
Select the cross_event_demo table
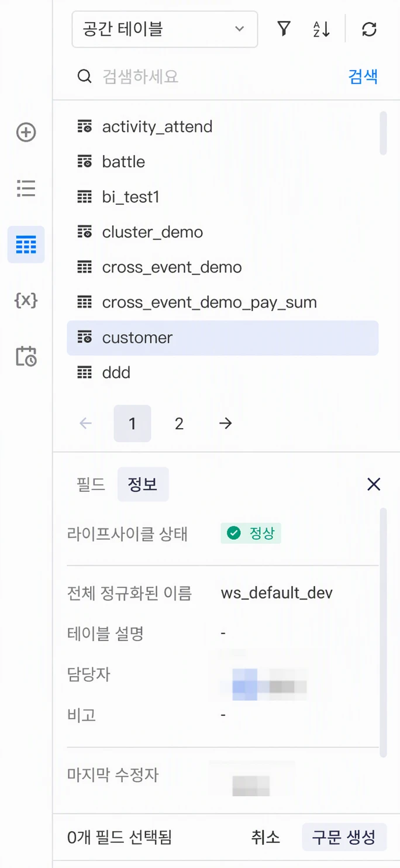tap(222, 267)
